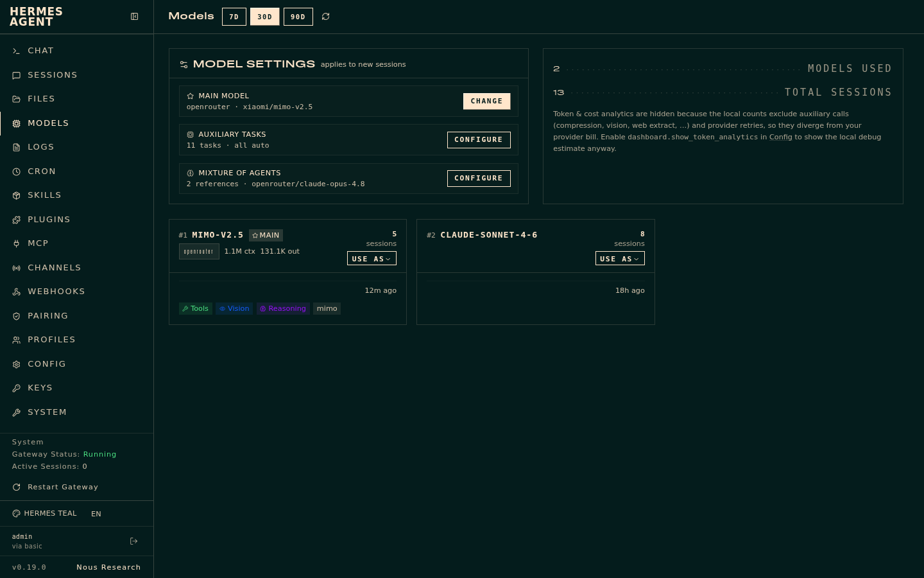This screenshot has width=924, height=578.
Task: Click the Total Sessions stat
Action: click(723, 92)
